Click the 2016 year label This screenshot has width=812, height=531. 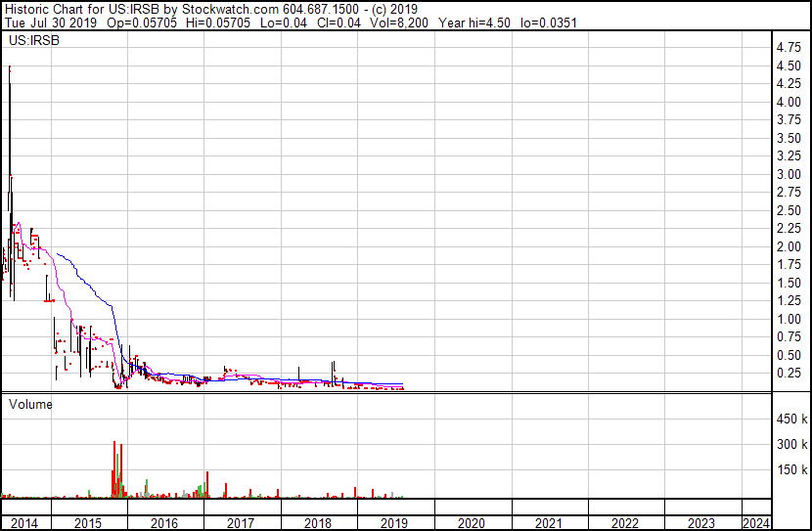tap(164, 523)
